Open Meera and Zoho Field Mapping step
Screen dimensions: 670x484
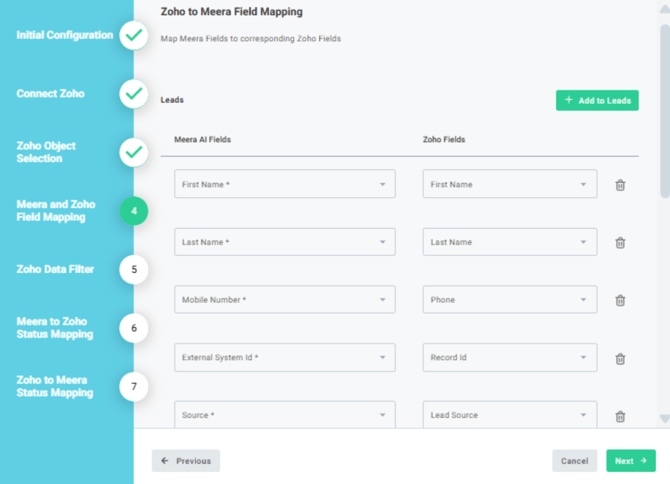click(56, 211)
